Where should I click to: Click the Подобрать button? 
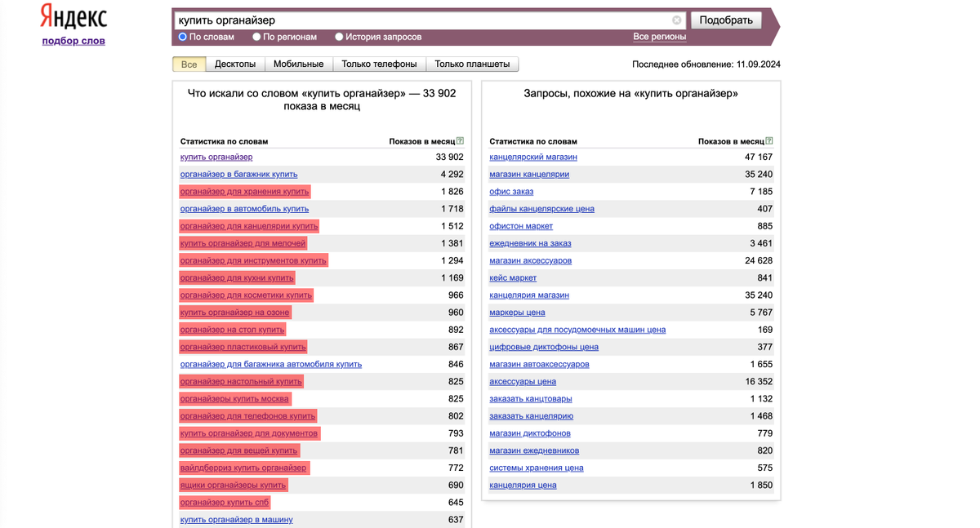[x=726, y=20]
